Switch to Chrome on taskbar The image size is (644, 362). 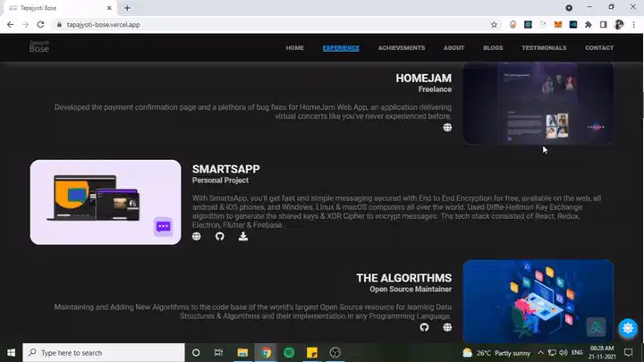pyautogui.click(x=267, y=352)
